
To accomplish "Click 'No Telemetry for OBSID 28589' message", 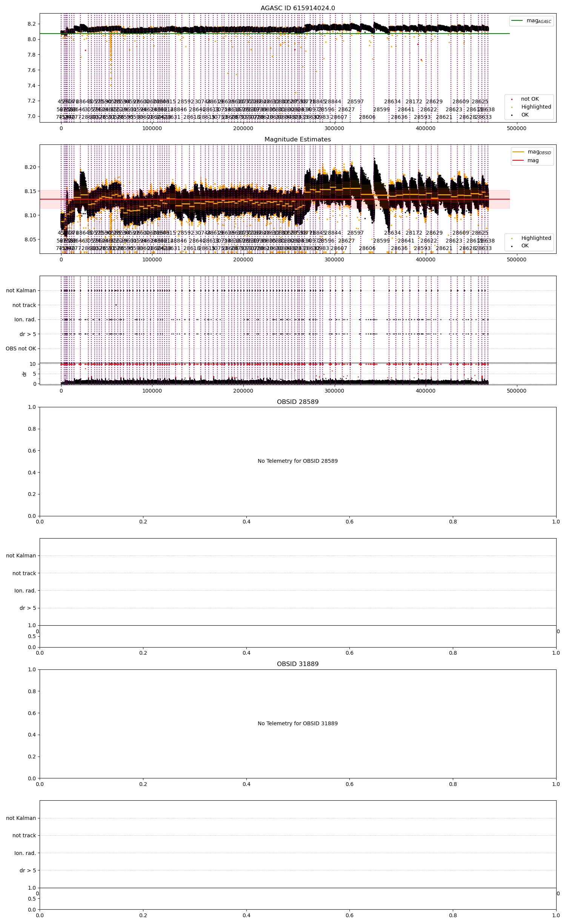I will coord(298,461).
